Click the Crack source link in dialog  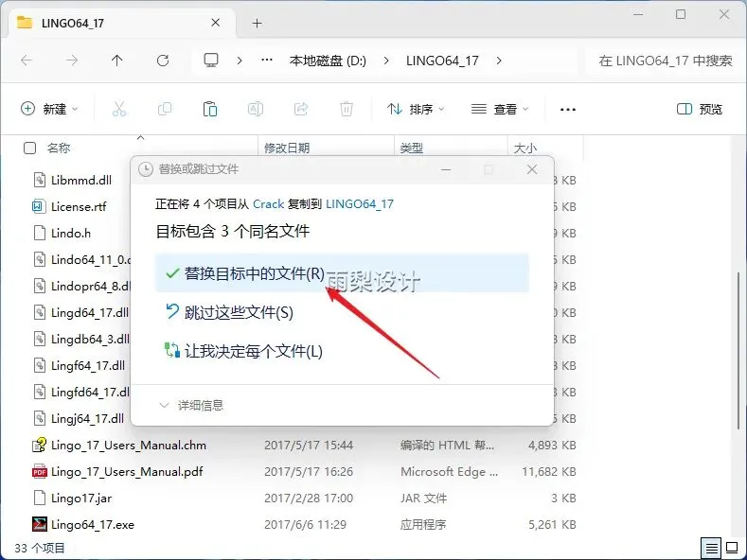[x=268, y=203]
